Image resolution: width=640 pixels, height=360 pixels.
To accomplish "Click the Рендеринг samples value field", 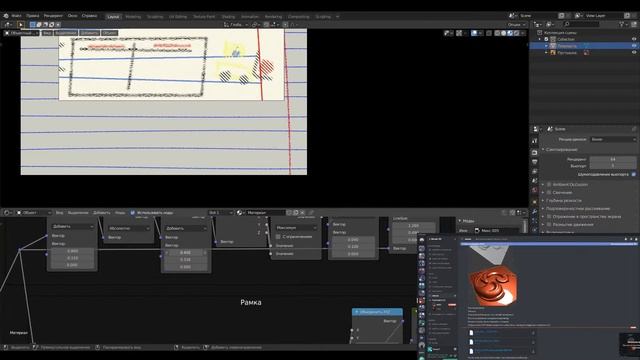I will [613, 159].
